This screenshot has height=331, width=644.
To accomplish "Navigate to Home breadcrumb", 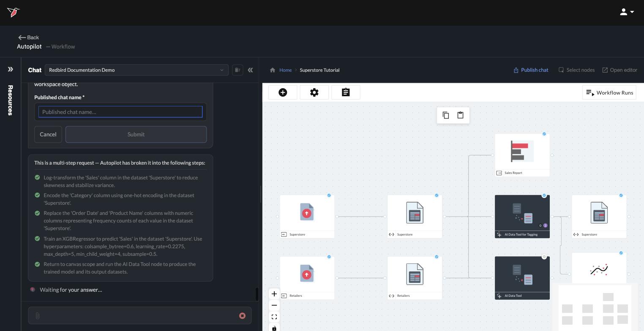I will [x=285, y=70].
